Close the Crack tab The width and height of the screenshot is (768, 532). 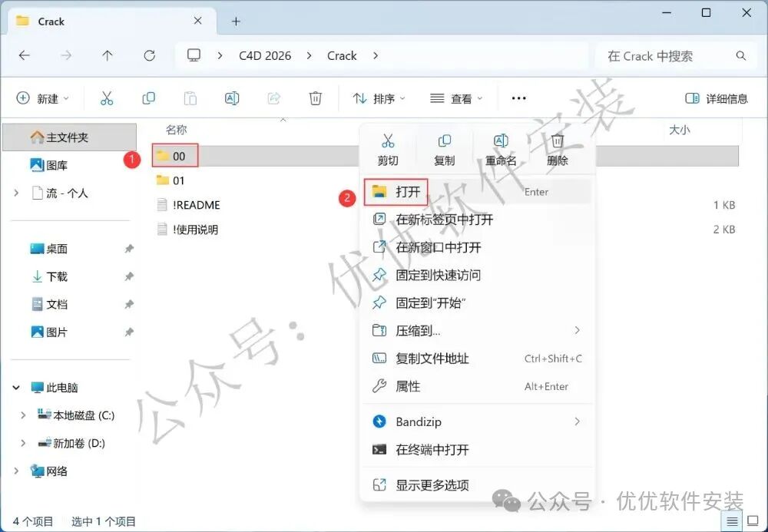coord(198,21)
